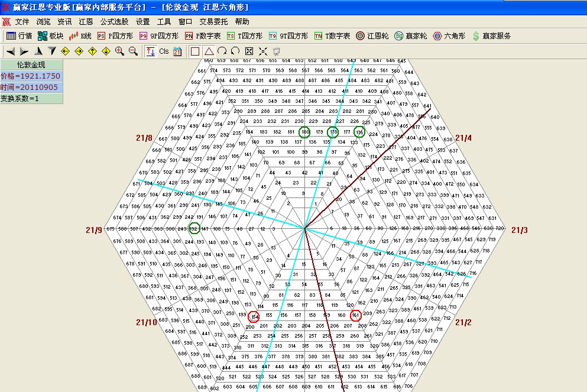
Task: Open the calendar date icon
Action: [x=177, y=51]
